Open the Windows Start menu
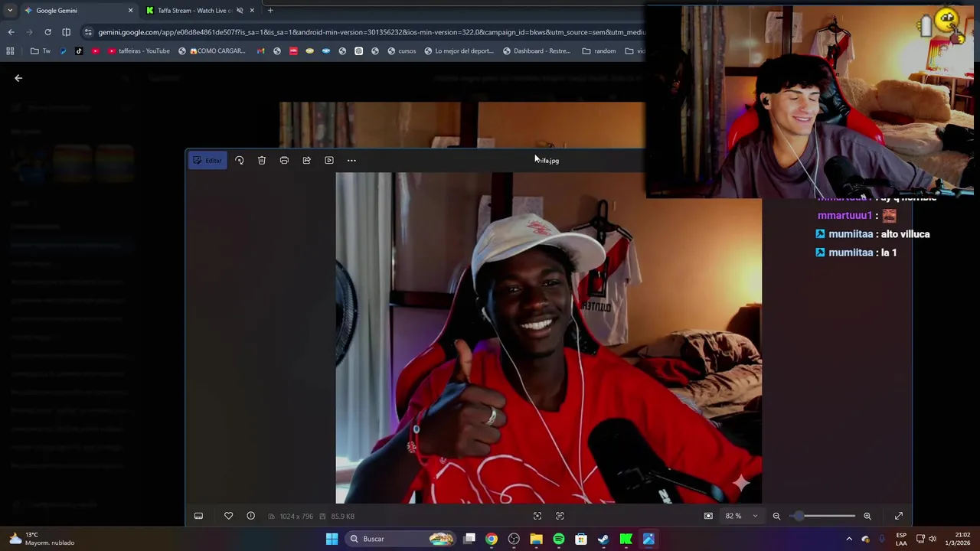 coord(332,539)
